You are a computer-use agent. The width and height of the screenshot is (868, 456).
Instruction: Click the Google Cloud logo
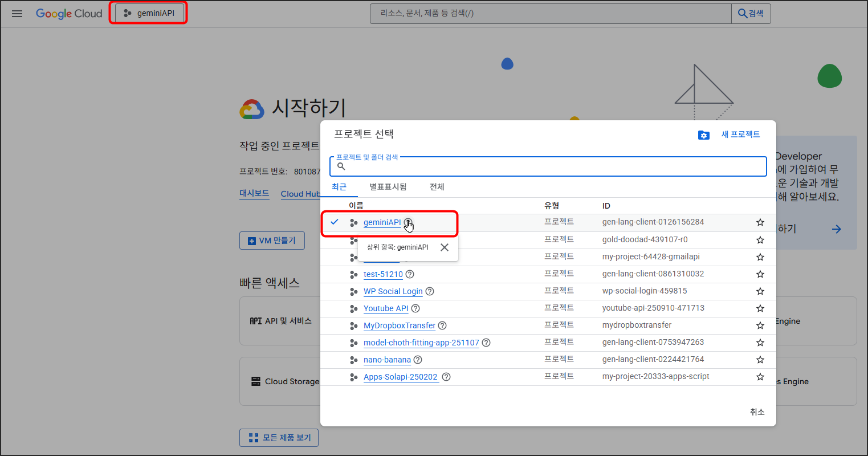(69, 14)
